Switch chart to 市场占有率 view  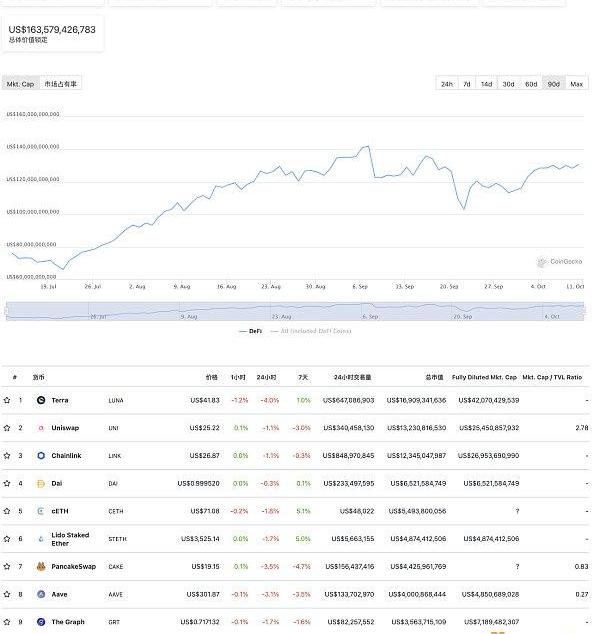click(60, 84)
